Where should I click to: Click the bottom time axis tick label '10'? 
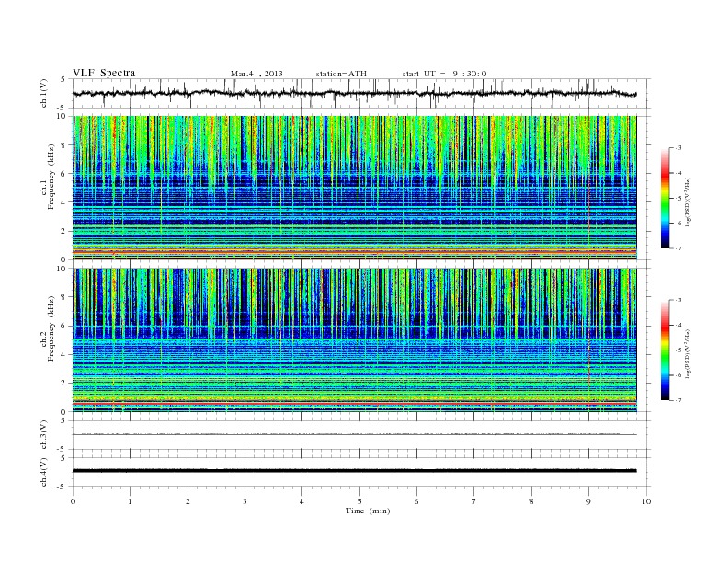click(646, 501)
